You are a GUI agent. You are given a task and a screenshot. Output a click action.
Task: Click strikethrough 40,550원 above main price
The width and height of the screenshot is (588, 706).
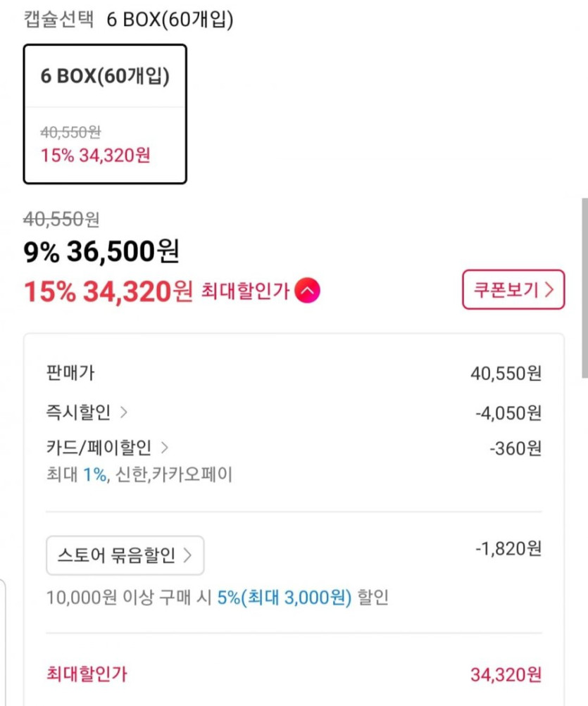pyautogui.click(x=62, y=220)
